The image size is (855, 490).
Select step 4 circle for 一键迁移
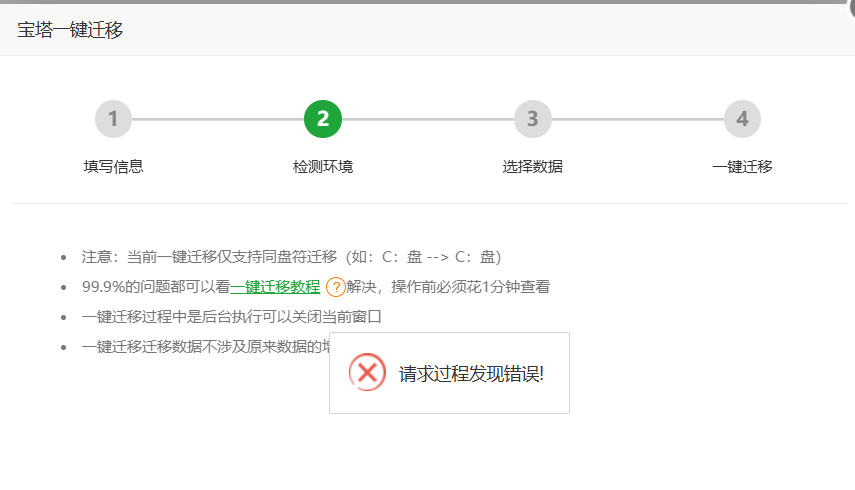tap(742, 119)
